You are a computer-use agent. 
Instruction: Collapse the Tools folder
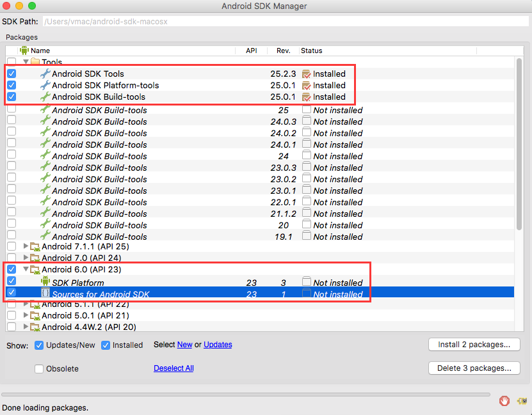(x=26, y=61)
